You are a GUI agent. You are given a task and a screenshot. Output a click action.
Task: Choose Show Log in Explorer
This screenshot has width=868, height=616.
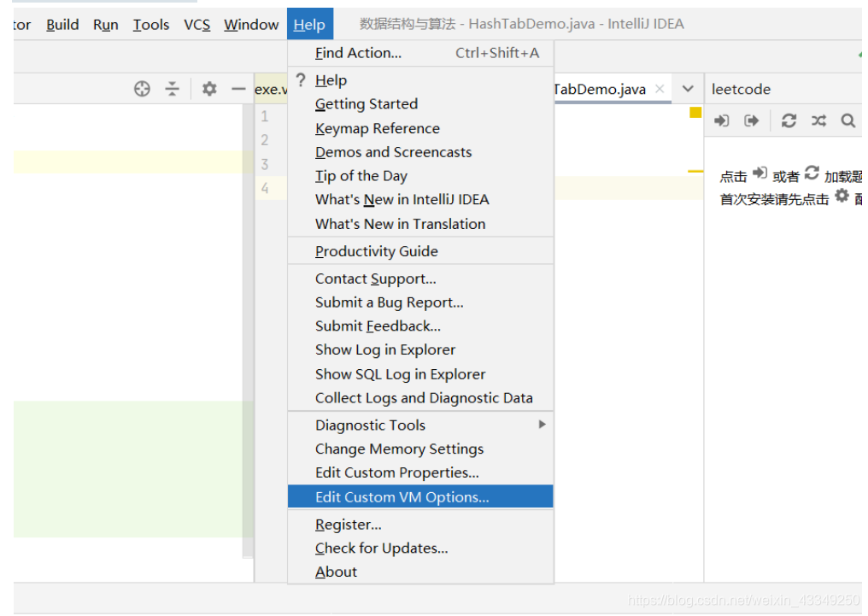[x=420, y=349]
